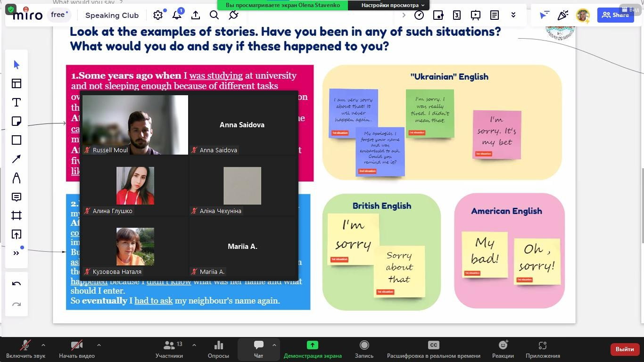Select the Connection line arrow tool

[17, 159]
